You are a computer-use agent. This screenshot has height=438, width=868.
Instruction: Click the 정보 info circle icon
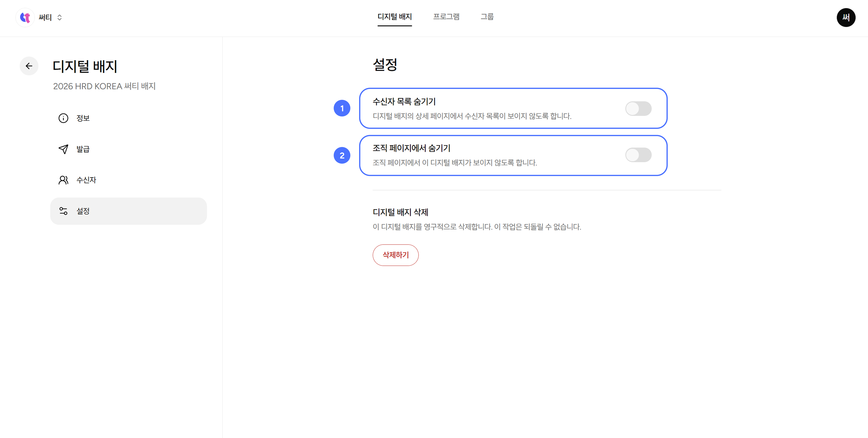63,118
